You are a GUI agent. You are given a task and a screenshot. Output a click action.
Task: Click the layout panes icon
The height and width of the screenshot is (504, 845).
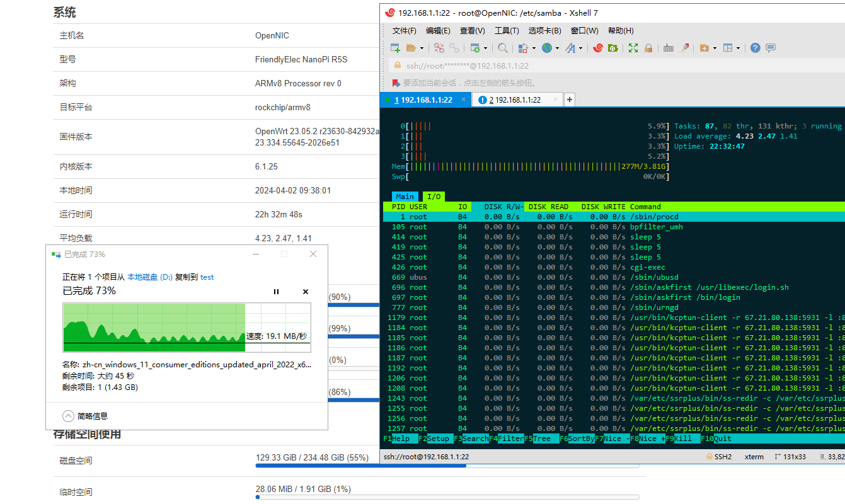728,48
